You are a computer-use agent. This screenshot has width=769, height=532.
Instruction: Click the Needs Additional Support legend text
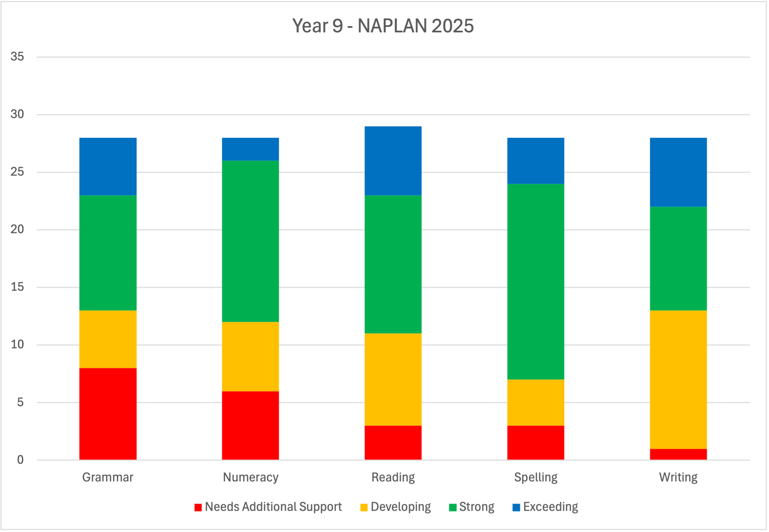(x=273, y=507)
